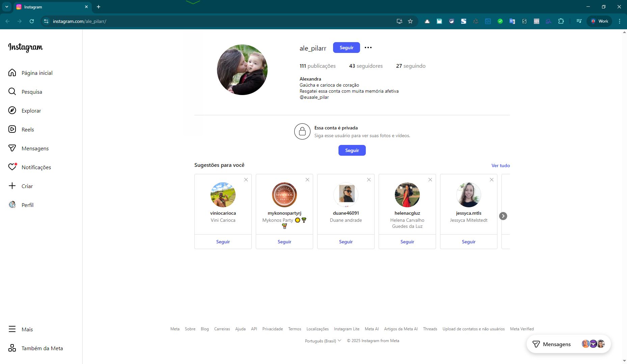Open jessyca.mtls profile picture
This screenshot has width=627, height=364.
(x=469, y=195)
